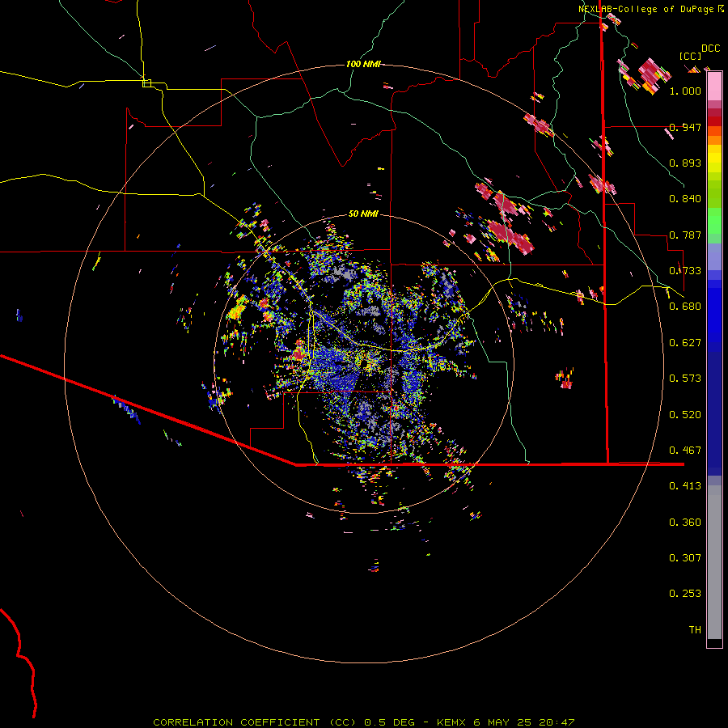This screenshot has height=728, width=728.
Task: Click the 0.627 scale value
Action: click(x=685, y=343)
